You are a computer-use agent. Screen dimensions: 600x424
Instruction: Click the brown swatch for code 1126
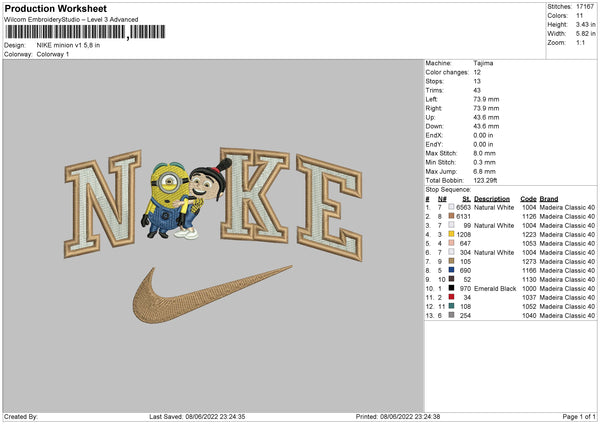tap(452, 216)
